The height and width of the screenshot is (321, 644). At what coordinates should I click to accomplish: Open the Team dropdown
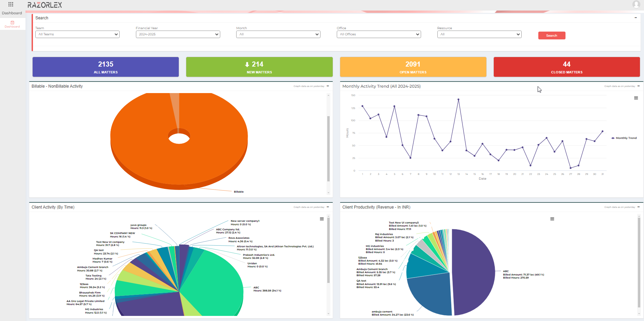pos(77,34)
